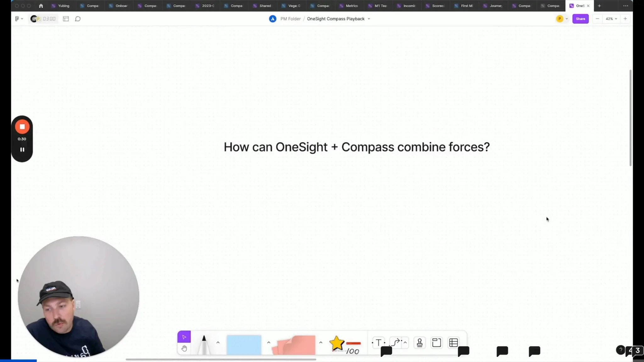Insert a table from toolbar
Image resolution: width=644 pixels, height=362 pixels.
point(453,343)
